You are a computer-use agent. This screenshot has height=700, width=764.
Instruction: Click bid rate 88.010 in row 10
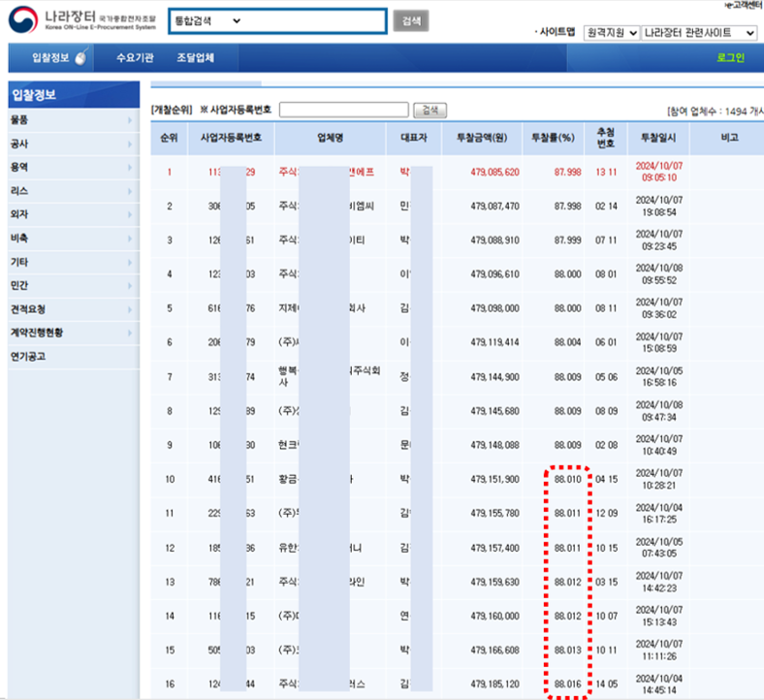pyautogui.click(x=567, y=479)
